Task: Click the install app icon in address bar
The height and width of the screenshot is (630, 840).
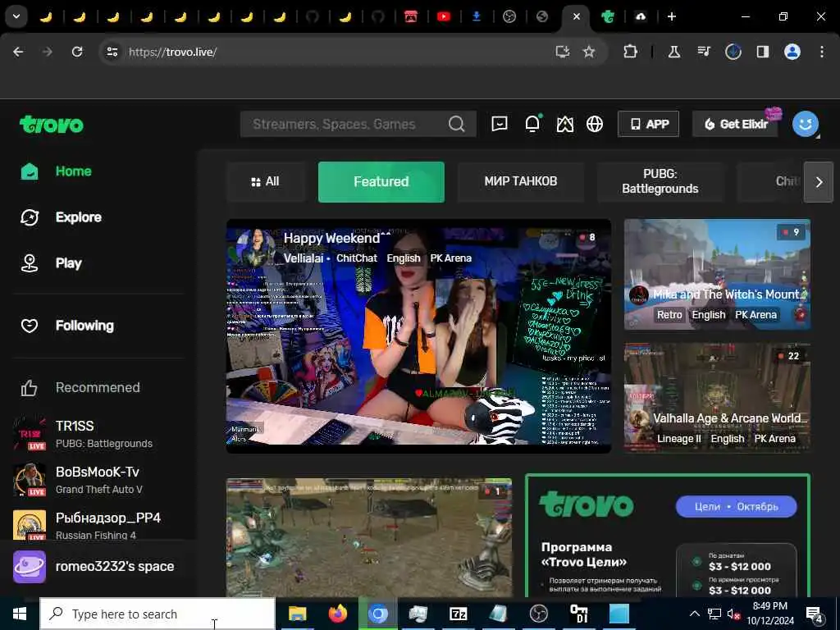Action: [x=562, y=52]
